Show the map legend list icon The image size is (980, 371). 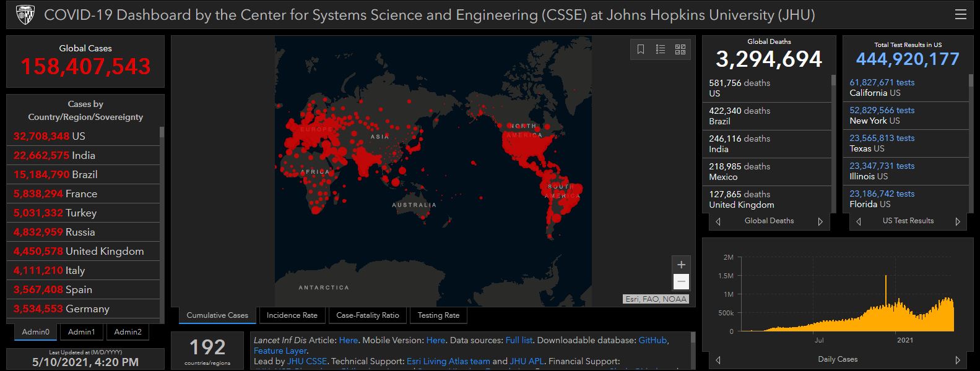(x=661, y=49)
